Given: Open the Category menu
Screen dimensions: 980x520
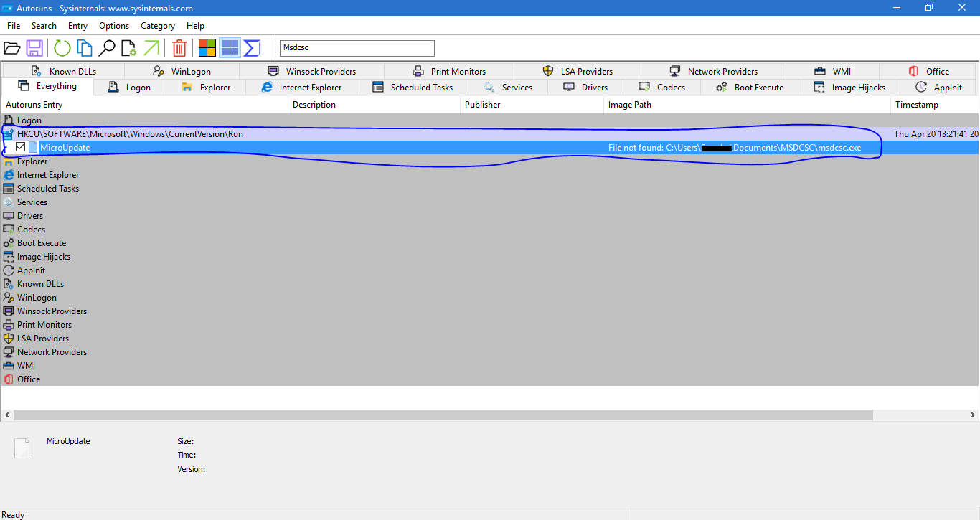Looking at the screenshot, I should (158, 26).
